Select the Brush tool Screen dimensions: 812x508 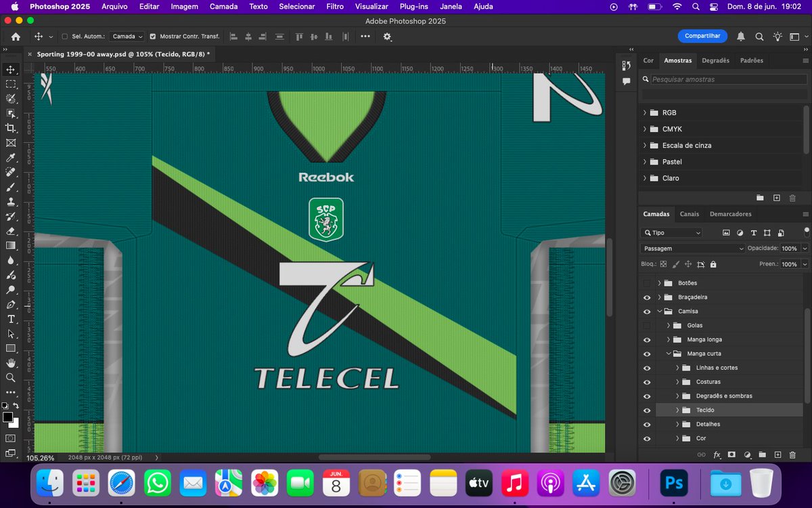point(11,187)
